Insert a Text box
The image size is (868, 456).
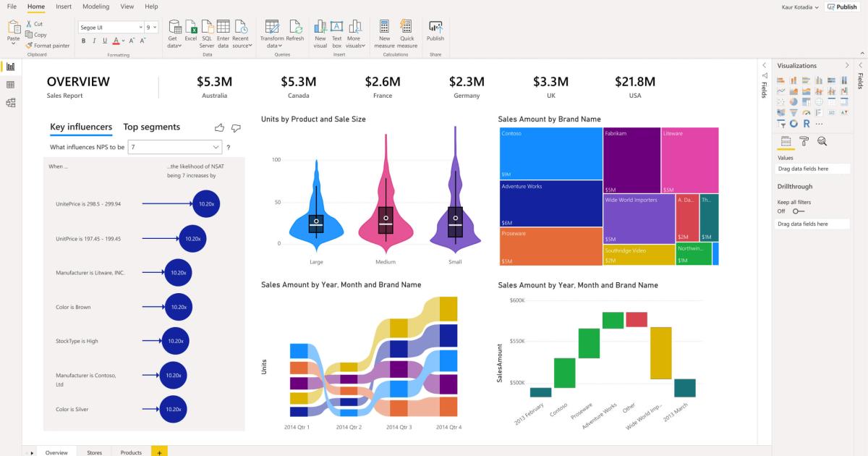(336, 34)
